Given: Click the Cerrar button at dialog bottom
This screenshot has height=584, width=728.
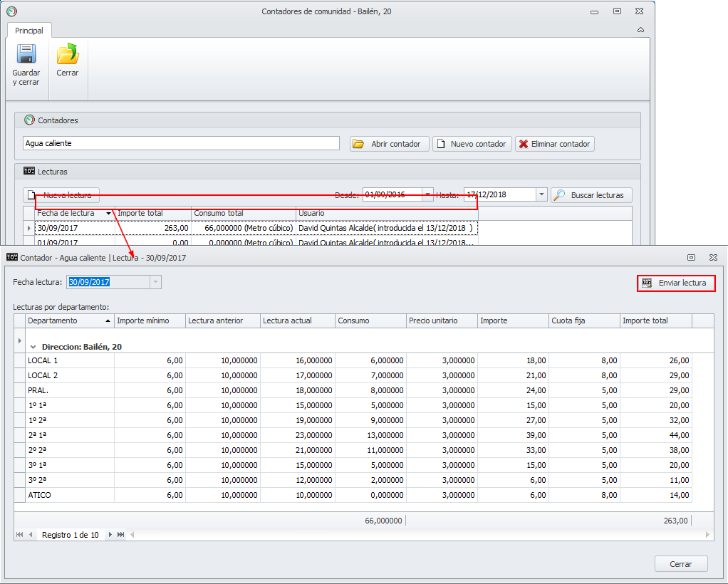Looking at the screenshot, I should point(680,564).
